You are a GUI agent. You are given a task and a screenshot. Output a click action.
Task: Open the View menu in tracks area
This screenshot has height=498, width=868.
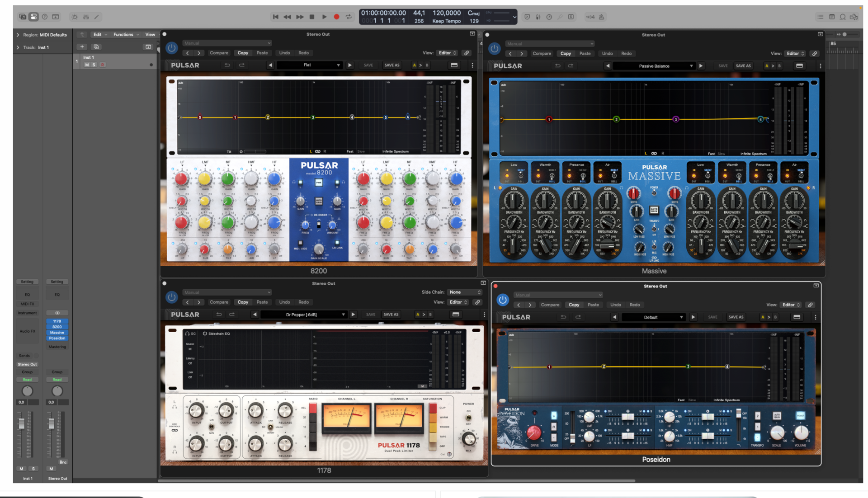150,35
